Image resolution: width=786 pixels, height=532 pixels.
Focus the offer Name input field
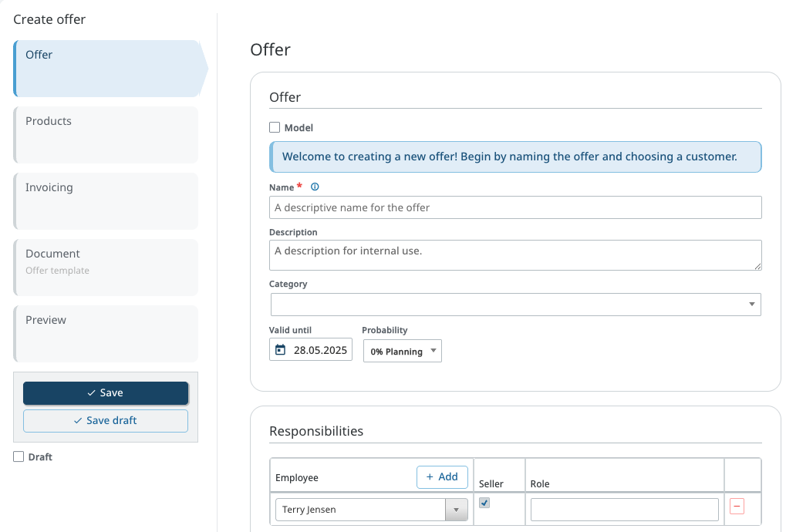point(515,207)
